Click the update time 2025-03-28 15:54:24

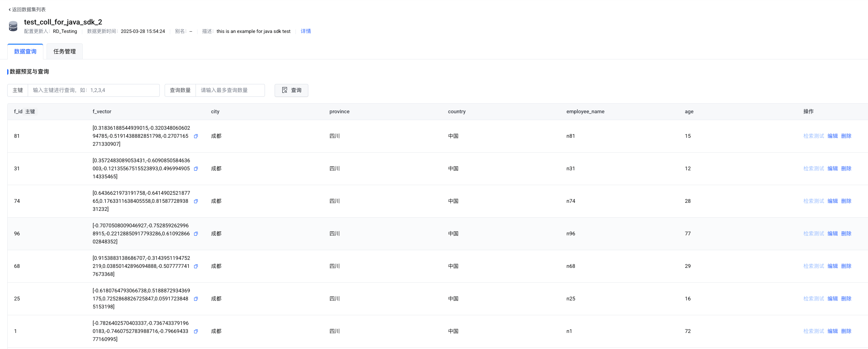143,31
